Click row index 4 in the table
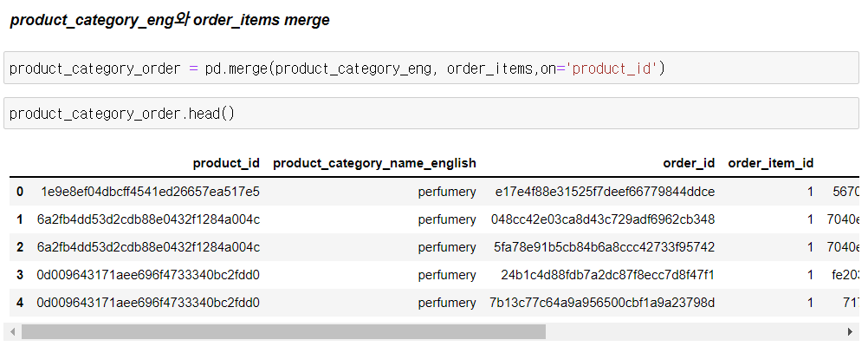868x353 pixels. pos(20,303)
